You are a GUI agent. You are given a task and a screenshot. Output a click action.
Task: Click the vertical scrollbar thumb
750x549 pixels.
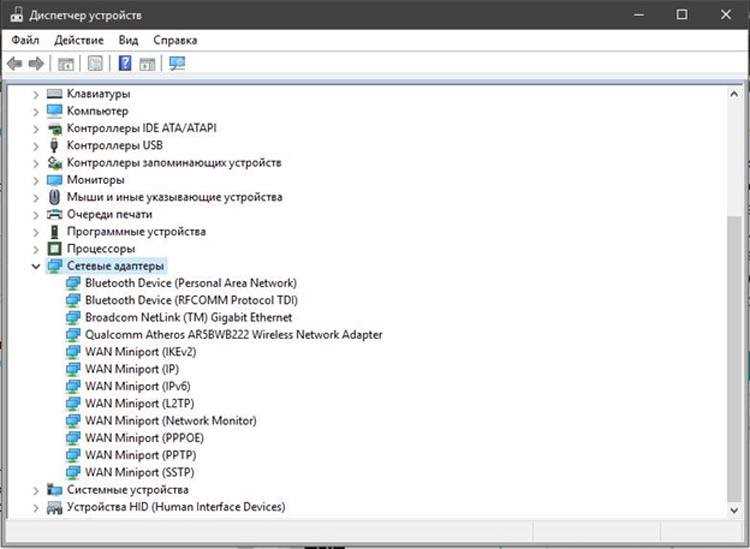pyautogui.click(x=734, y=359)
